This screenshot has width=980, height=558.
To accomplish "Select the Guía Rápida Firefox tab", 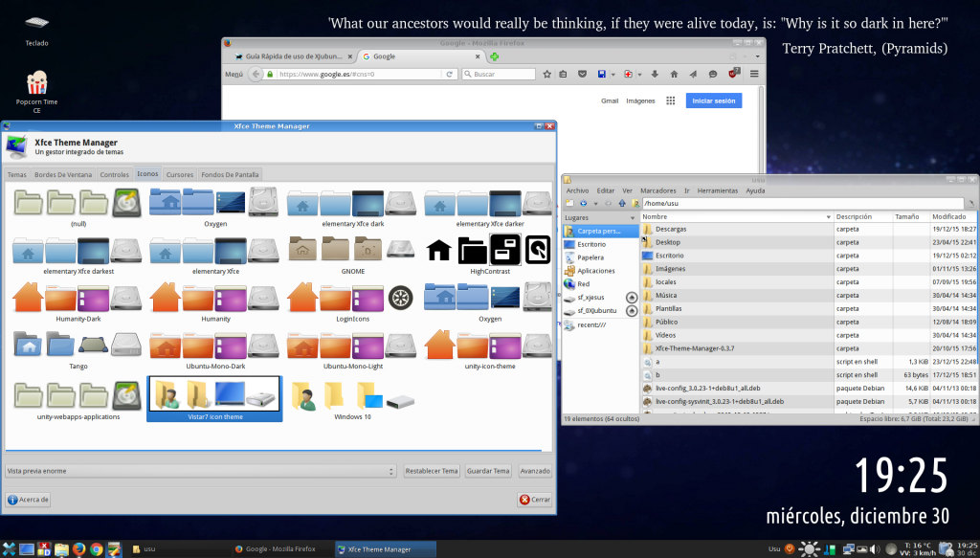I will 294,56.
